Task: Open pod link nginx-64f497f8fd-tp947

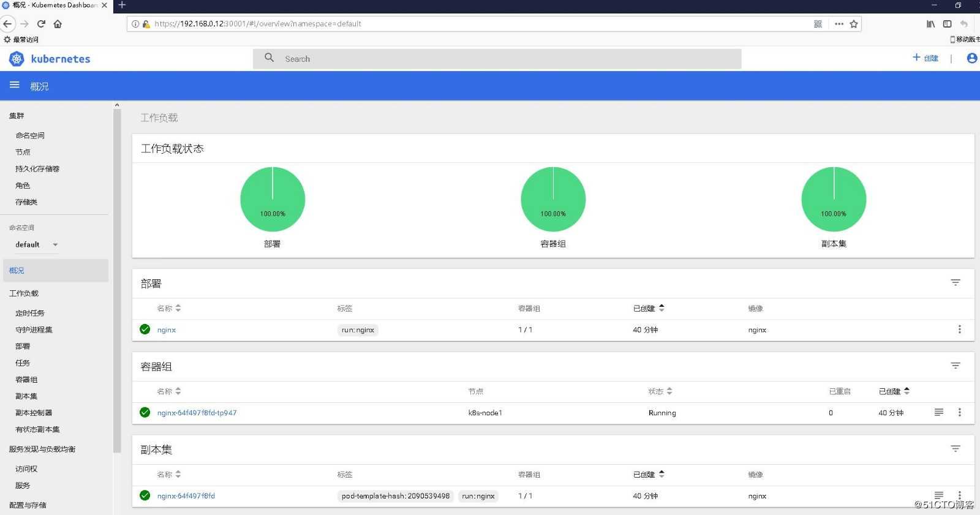Action: coord(197,413)
